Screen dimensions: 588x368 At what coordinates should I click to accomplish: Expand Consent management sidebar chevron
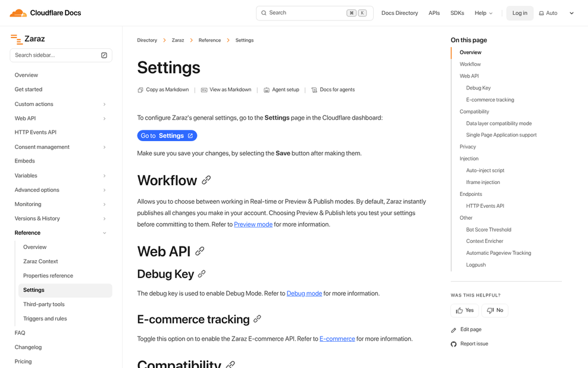(104, 147)
